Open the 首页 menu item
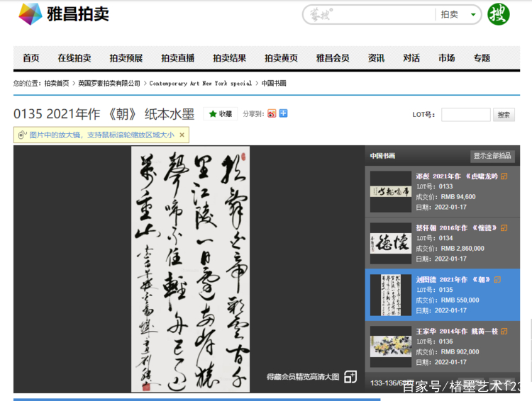Viewport: 532px width, 401px height. click(31, 58)
